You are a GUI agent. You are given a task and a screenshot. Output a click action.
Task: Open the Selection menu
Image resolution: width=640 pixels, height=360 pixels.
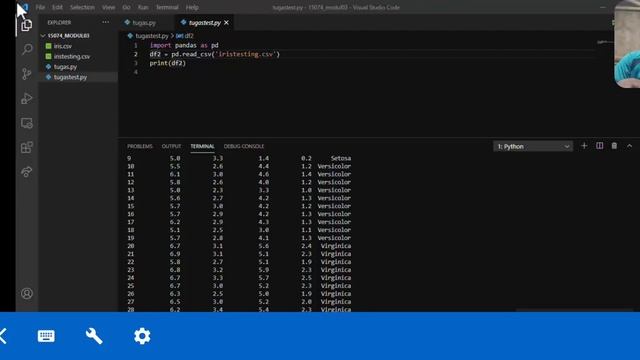[82, 7]
